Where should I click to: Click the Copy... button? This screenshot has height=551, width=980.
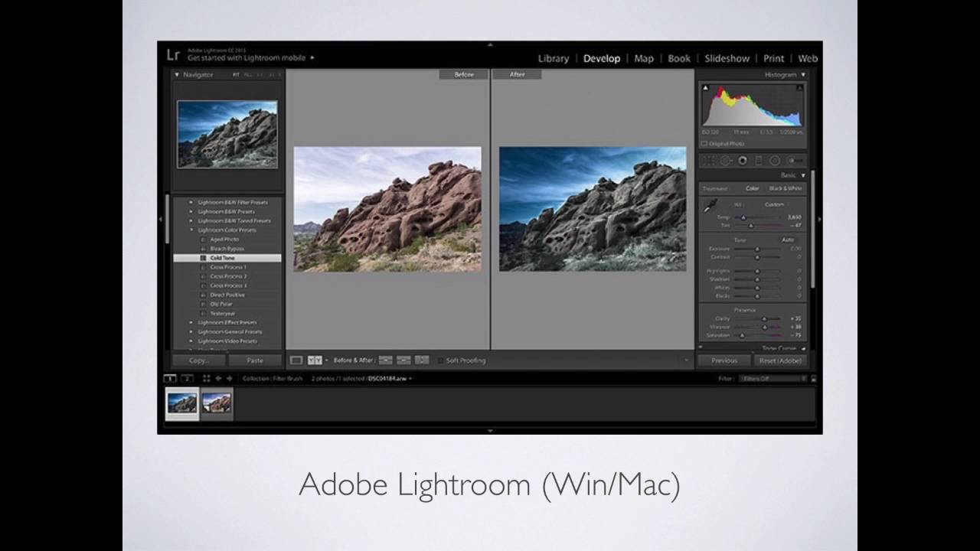[198, 360]
